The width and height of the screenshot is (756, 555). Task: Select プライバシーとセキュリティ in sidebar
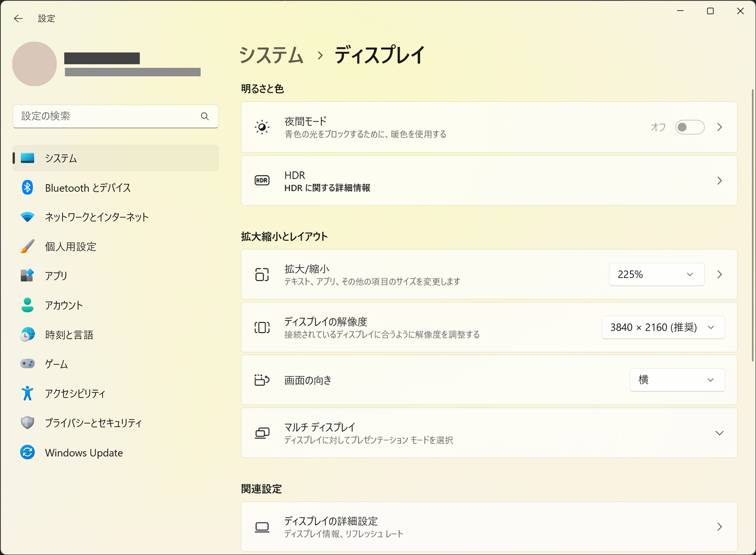tap(115, 423)
